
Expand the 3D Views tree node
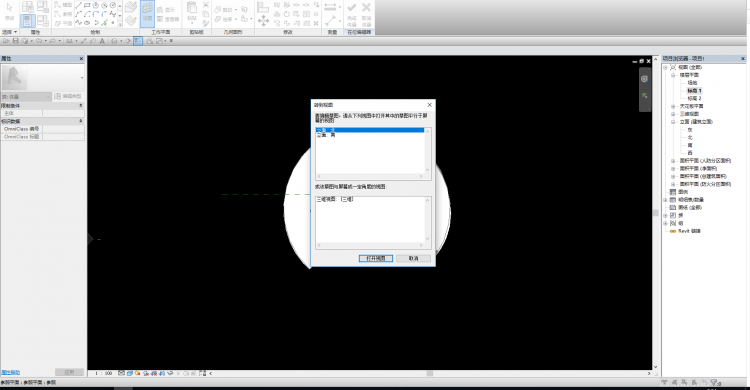(673, 114)
